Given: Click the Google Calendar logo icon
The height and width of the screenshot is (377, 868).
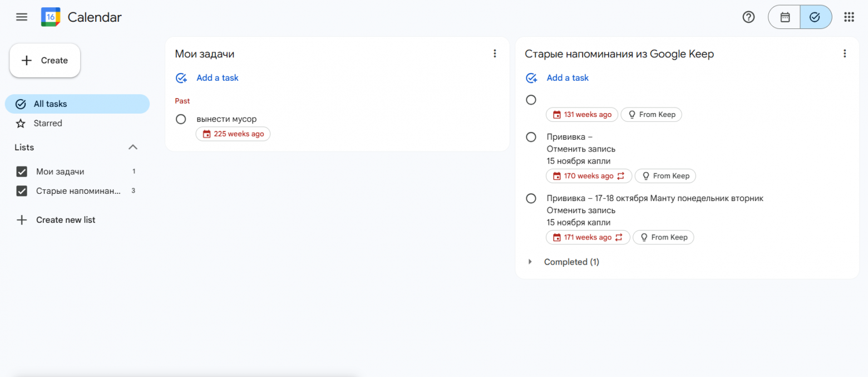Looking at the screenshot, I should coord(51,17).
